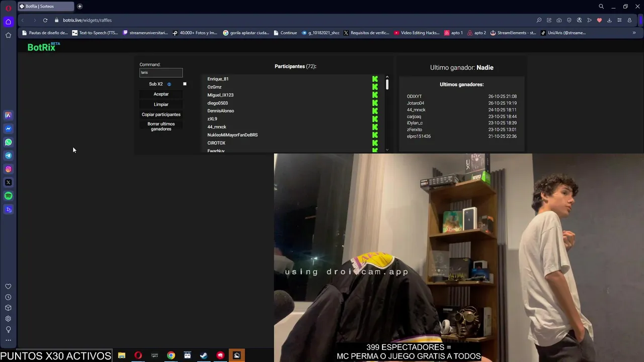Open sidebar three-dots setup menu
This screenshot has width=644, height=362.
tap(8, 340)
